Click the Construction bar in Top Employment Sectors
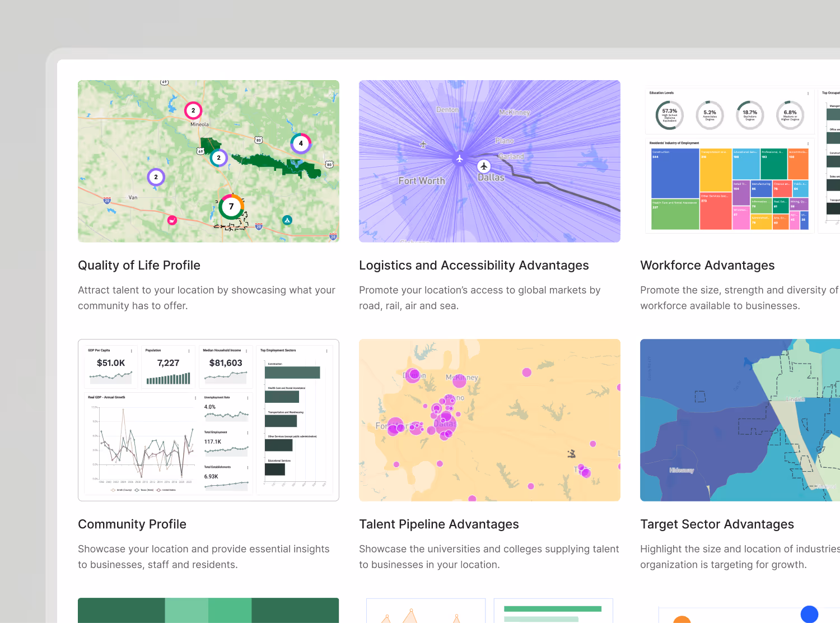The image size is (840, 623). tap(292, 373)
